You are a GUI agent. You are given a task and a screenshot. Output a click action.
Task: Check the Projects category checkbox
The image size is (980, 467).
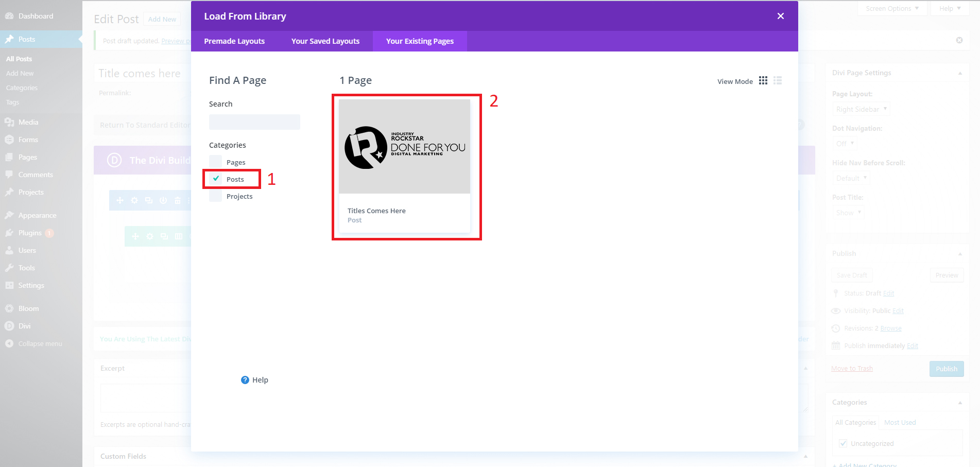(215, 196)
